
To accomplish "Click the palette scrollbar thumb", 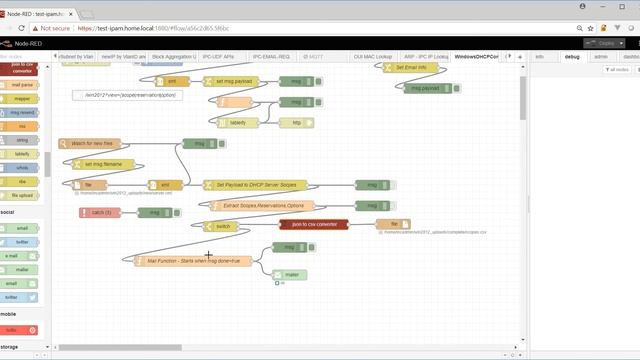I will pos(47,164).
